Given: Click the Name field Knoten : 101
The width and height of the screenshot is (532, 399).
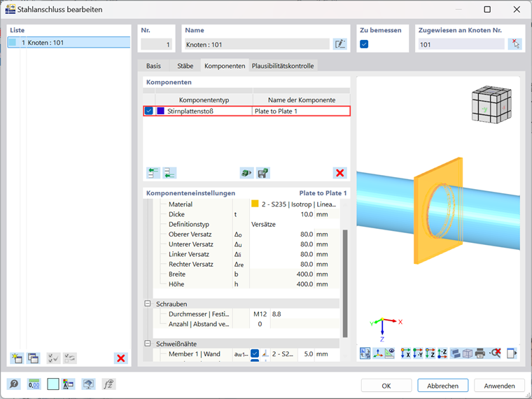Looking at the screenshot, I should (x=257, y=44).
